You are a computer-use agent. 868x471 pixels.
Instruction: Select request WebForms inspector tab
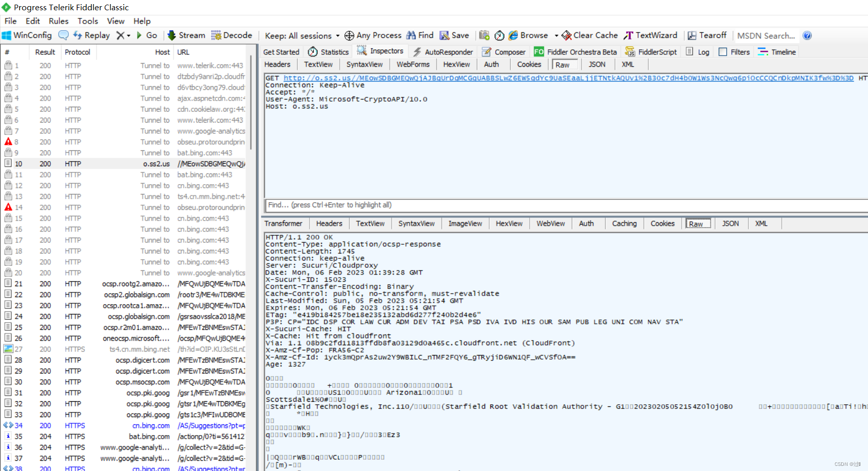[x=413, y=64]
